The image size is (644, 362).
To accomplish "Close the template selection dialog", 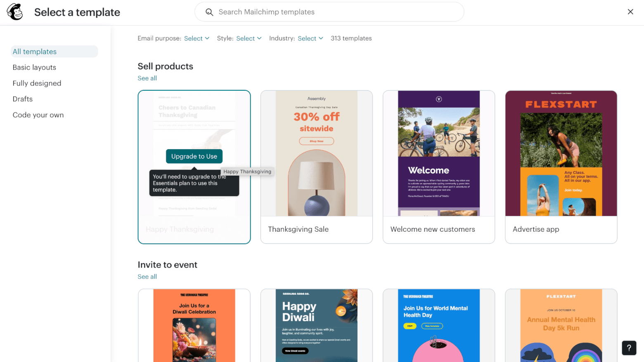I will (x=630, y=12).
